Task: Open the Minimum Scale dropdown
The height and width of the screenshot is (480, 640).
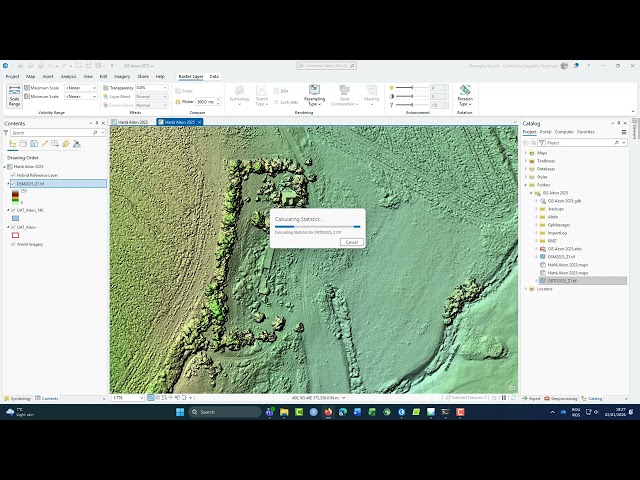Action: (94, 96)
